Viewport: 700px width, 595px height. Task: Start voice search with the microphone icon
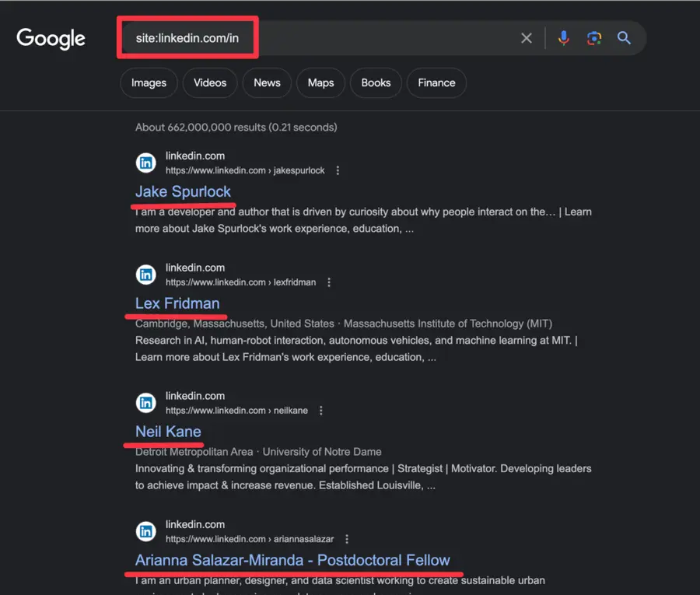[563, 37]
